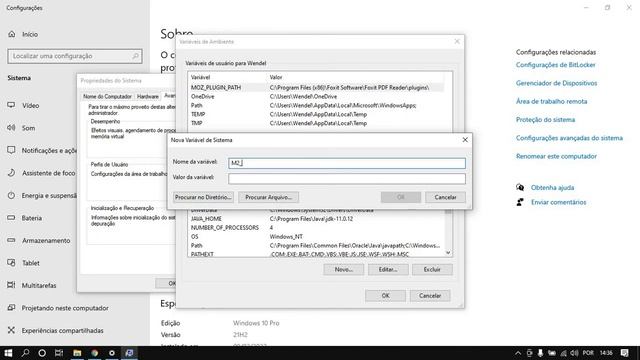
Task: Open Task View on the taskbar
Action: click(59, 353)
